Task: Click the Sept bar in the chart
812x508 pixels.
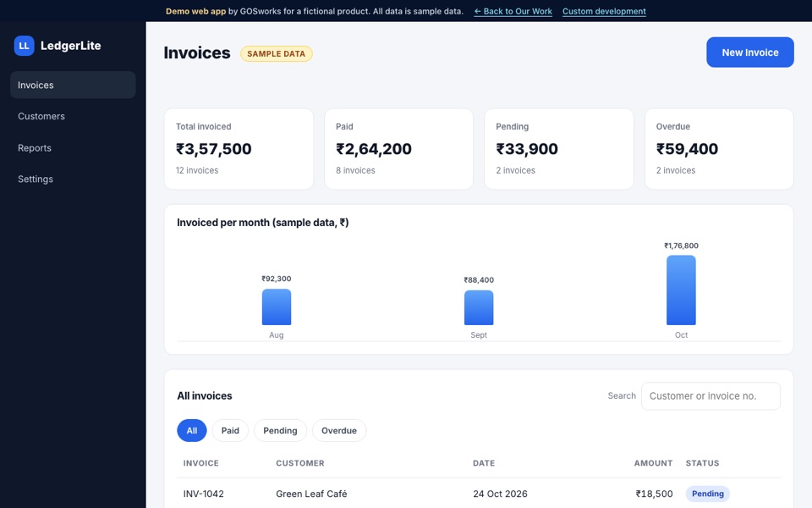Action: pyautogui.click(x=479, y=308)
